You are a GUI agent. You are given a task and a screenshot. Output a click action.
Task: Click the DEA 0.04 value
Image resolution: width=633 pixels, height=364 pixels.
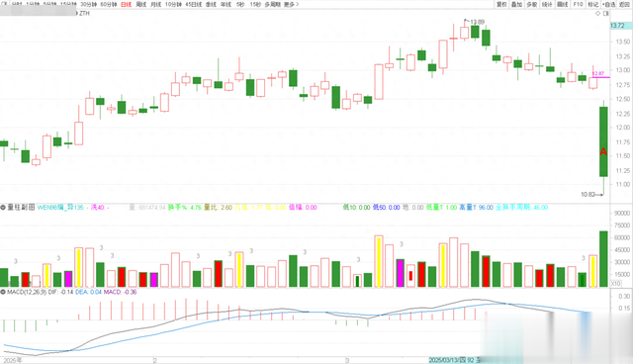click(88, 292)
